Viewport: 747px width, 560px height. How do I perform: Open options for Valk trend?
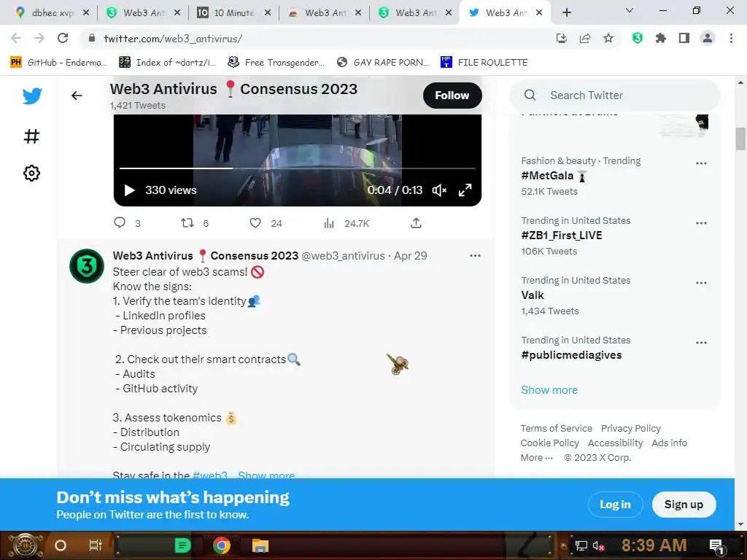701,283
